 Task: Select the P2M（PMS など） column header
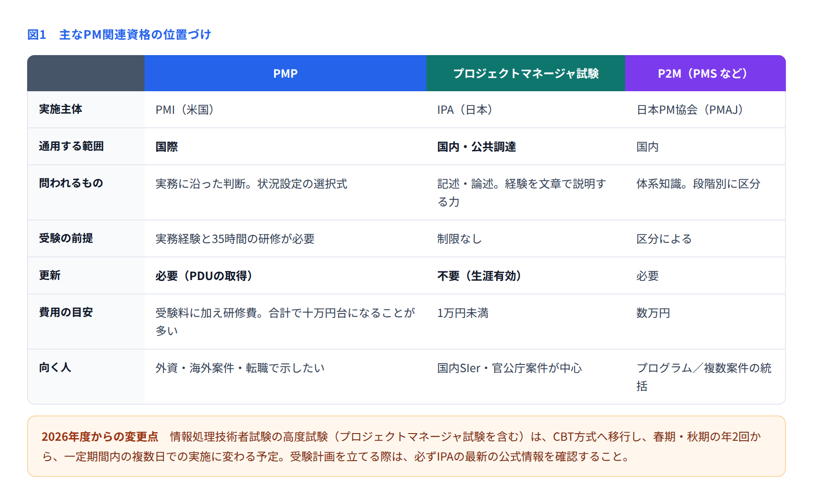pyautogui.click(x=706, y=73)
